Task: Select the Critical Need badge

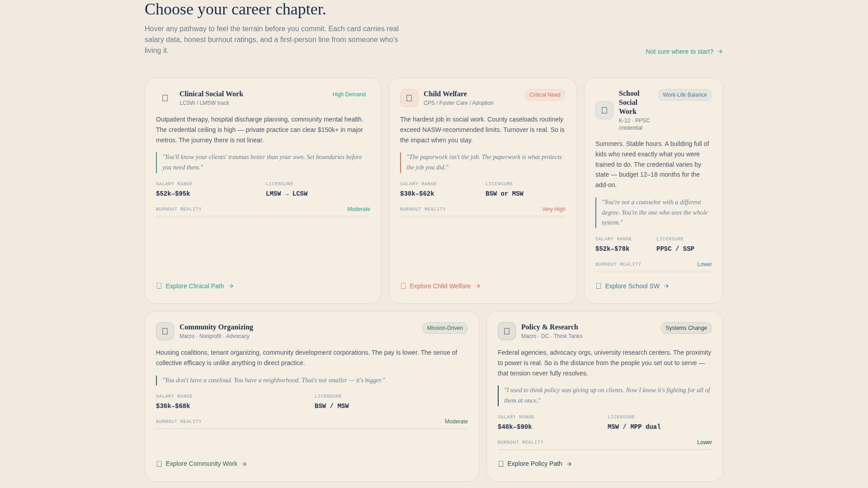Action: click(545, 95)
